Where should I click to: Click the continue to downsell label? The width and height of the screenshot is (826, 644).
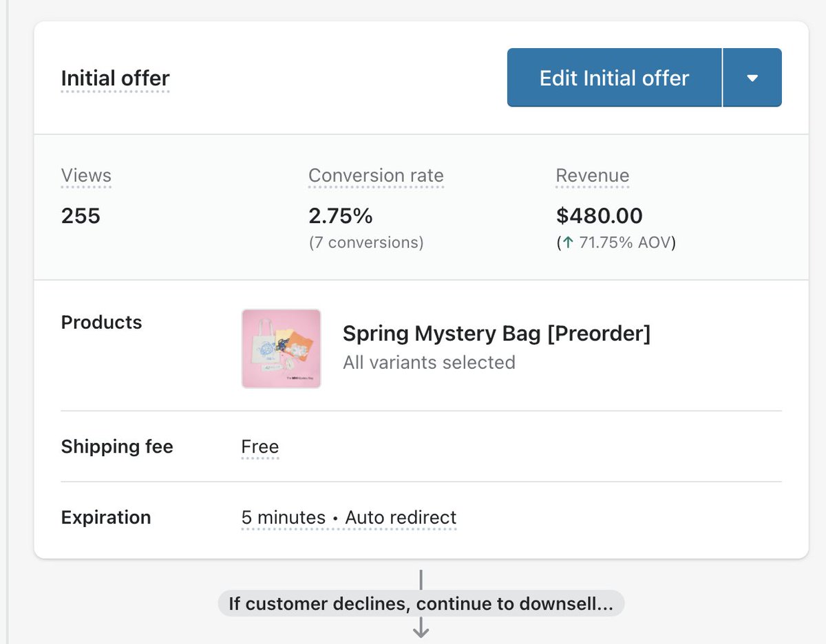tap(421, 603)
